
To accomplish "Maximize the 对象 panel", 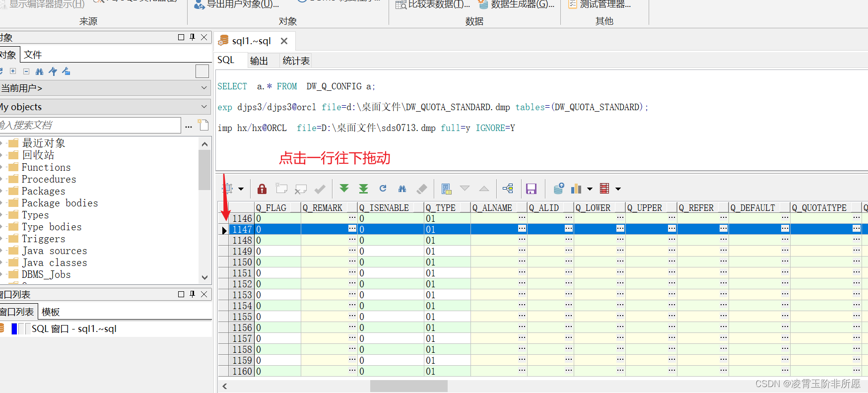I will (x=181, y=37).
